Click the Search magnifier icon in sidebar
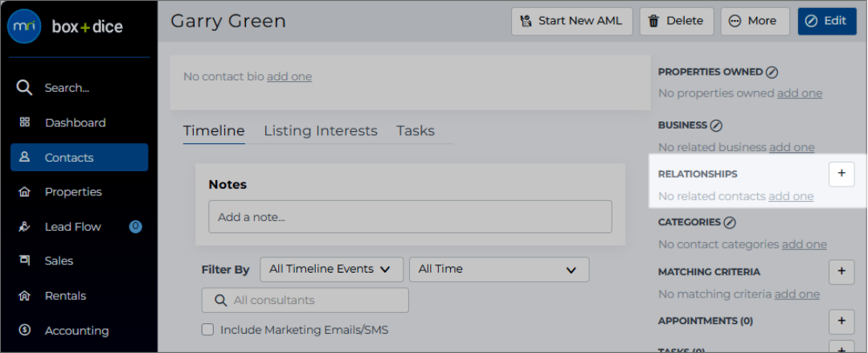Image resolution: width=868 pixels, height=353 pixels. tap(24, 88)
